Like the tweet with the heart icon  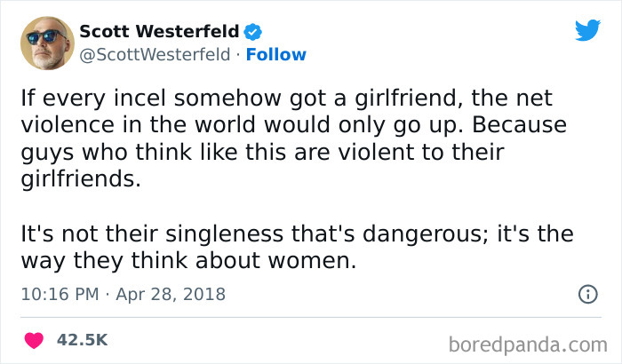tap(35, 340)
